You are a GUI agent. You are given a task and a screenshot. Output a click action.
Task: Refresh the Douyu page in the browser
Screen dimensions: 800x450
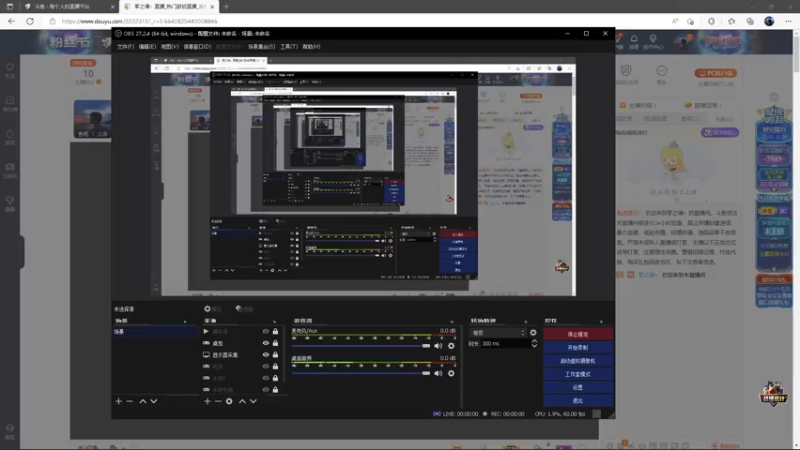(x=30, y=21)
